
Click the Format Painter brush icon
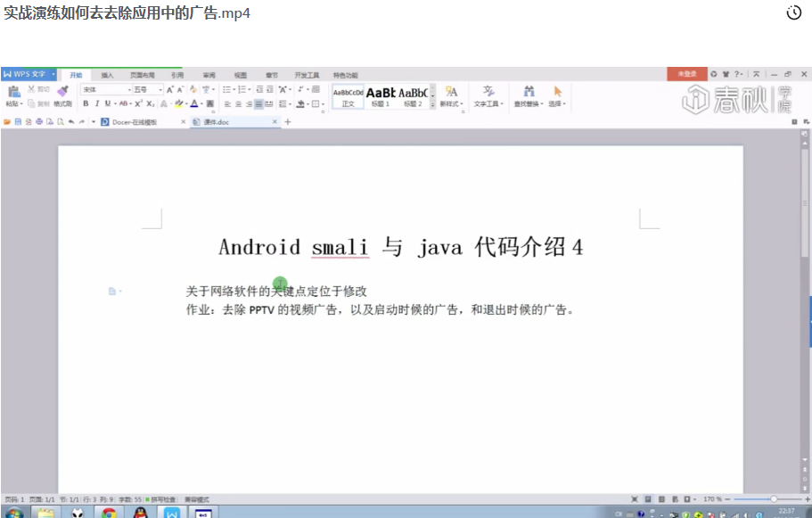[62, 92]
